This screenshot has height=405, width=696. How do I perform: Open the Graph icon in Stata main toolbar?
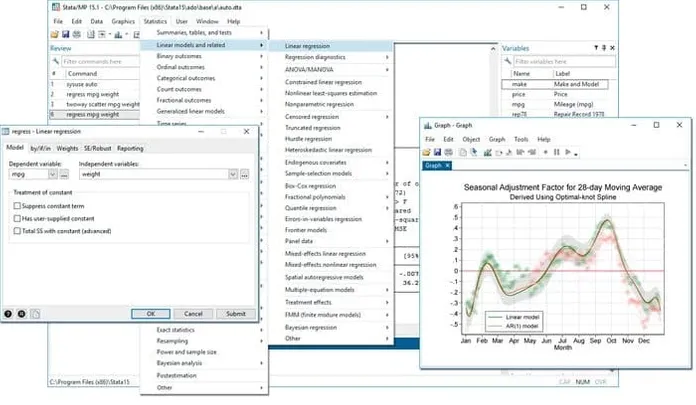(x=118, y=34)
